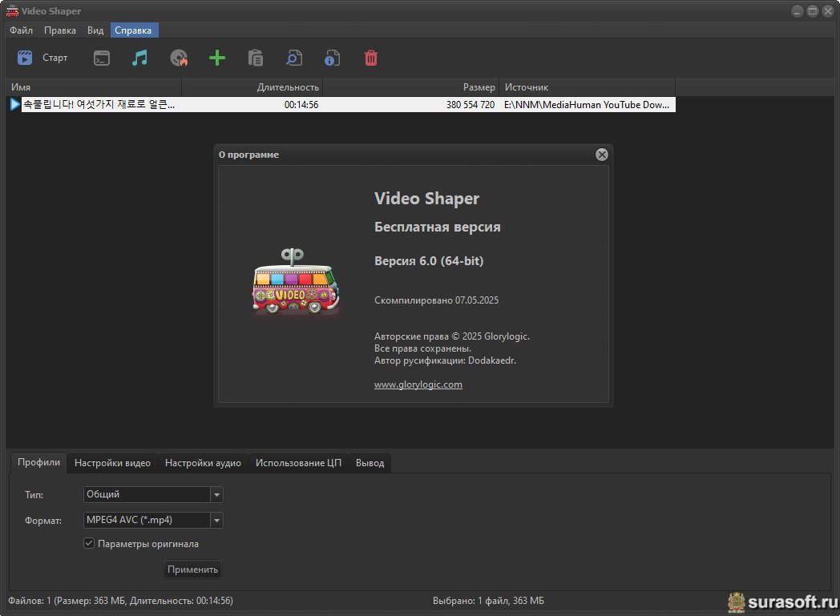Image resolution: width=840 pixels, height=616 pixels.
Task: Click the clipboard paste icon
Action: [x=256, y=58]
